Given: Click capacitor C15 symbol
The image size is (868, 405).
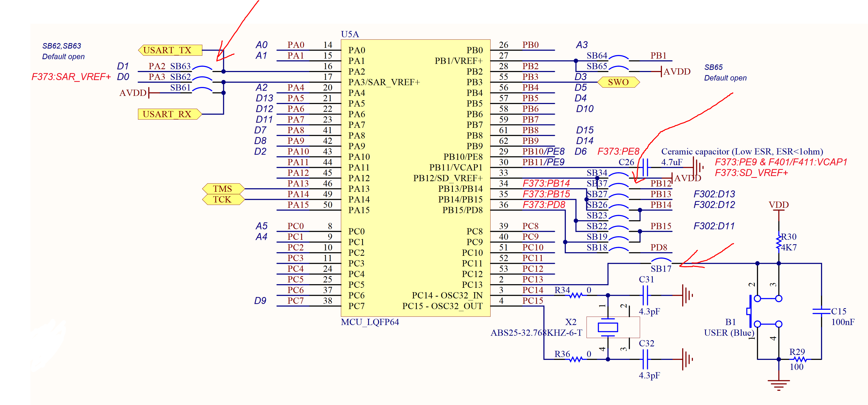Looking at the screenshot, I should pyautogui.click(x=822, y=311).
